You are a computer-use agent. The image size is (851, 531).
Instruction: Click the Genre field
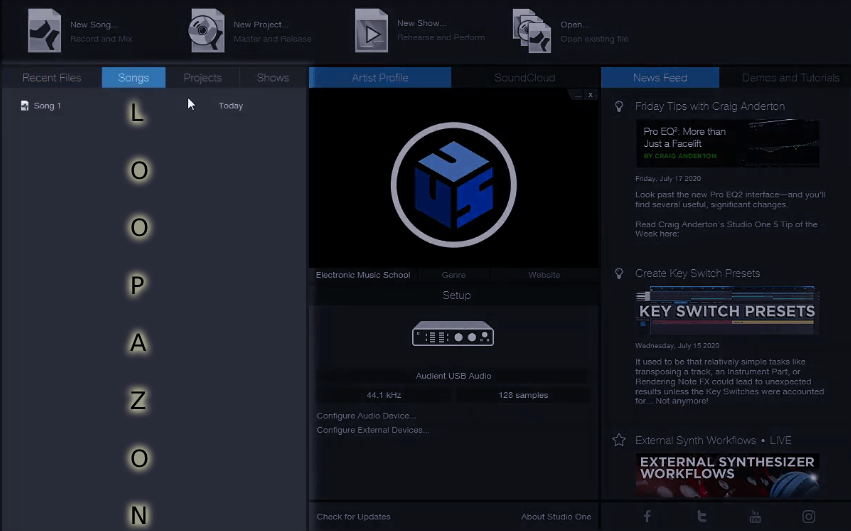tap(454, 275)
